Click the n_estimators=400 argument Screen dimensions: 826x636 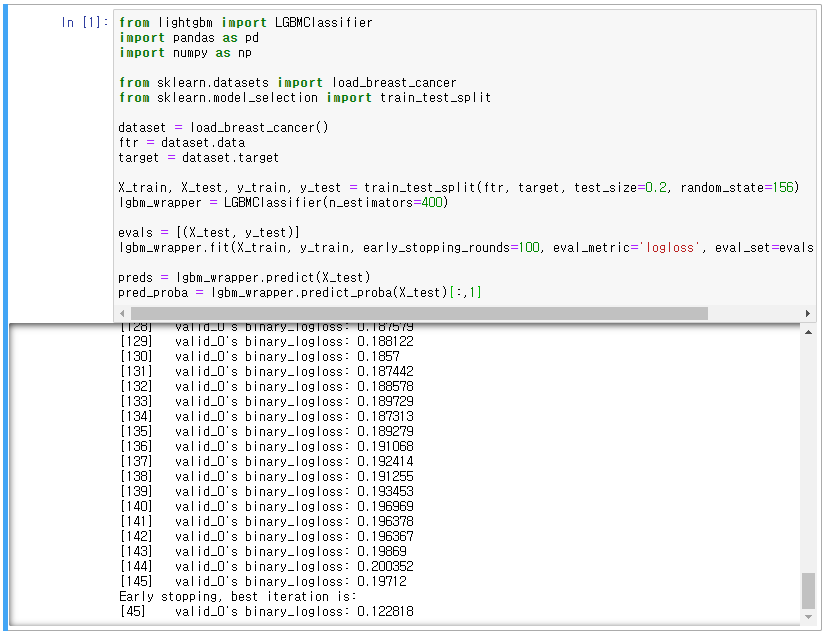click(386, 202)
